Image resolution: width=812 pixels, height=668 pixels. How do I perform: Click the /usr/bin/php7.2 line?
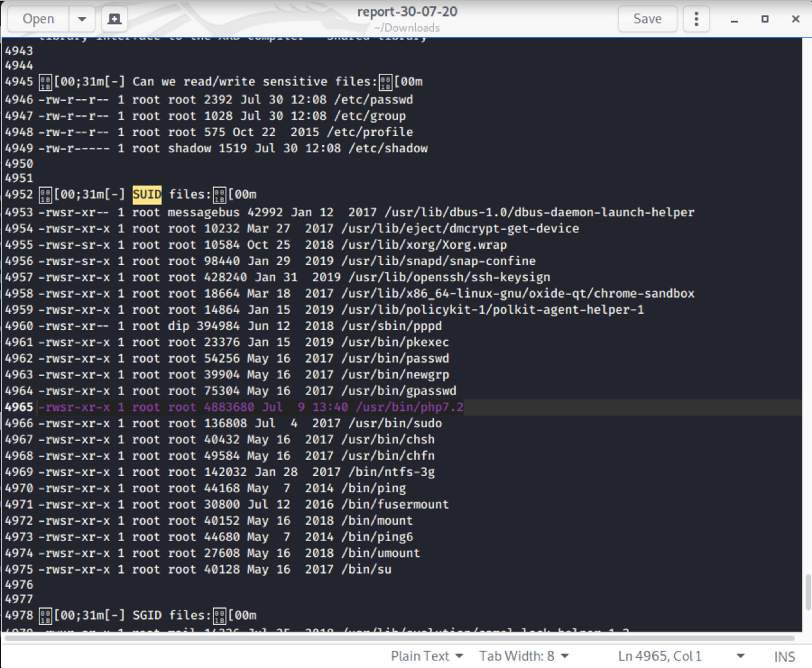tap(409, 407)
